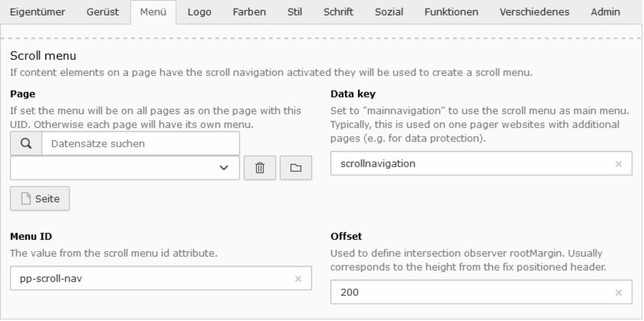Select the Admin tab
The width and height of the screenshot is (644, 321).
point(605,12)
